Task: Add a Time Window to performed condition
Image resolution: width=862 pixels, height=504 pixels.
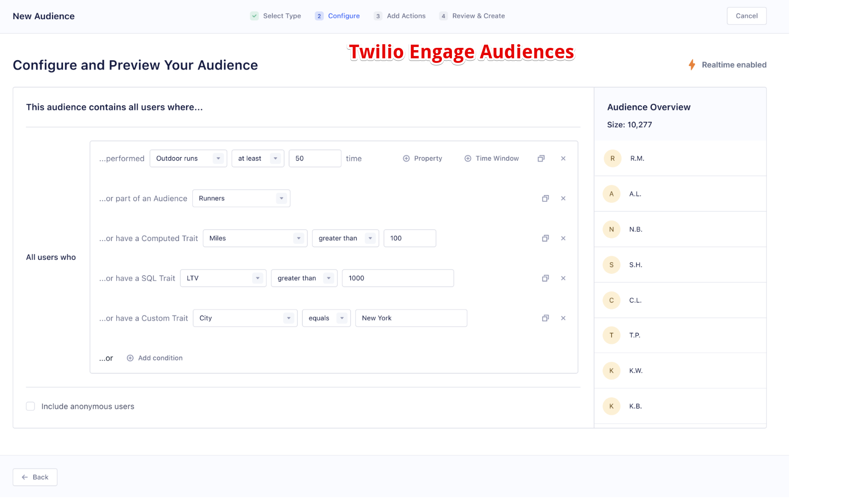Action: [492, 159]
